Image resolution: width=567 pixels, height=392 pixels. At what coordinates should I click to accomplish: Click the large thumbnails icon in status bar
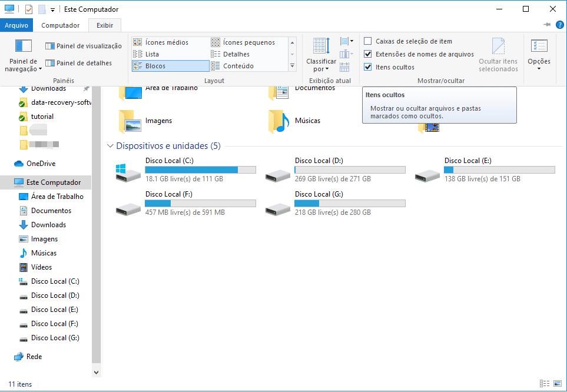click(557, 384)
